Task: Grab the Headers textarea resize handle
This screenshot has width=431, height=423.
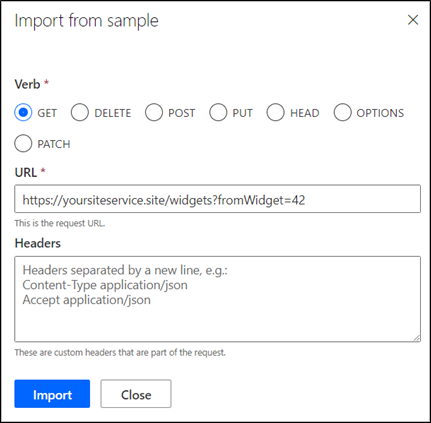Action: click(x=417, y=338)
